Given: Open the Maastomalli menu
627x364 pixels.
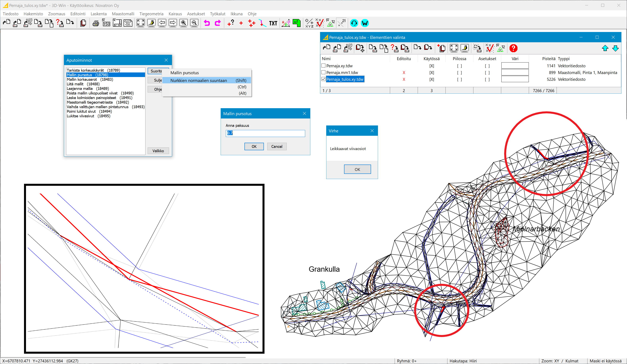Looking at the screenshot, I should [x=123, y=14].
